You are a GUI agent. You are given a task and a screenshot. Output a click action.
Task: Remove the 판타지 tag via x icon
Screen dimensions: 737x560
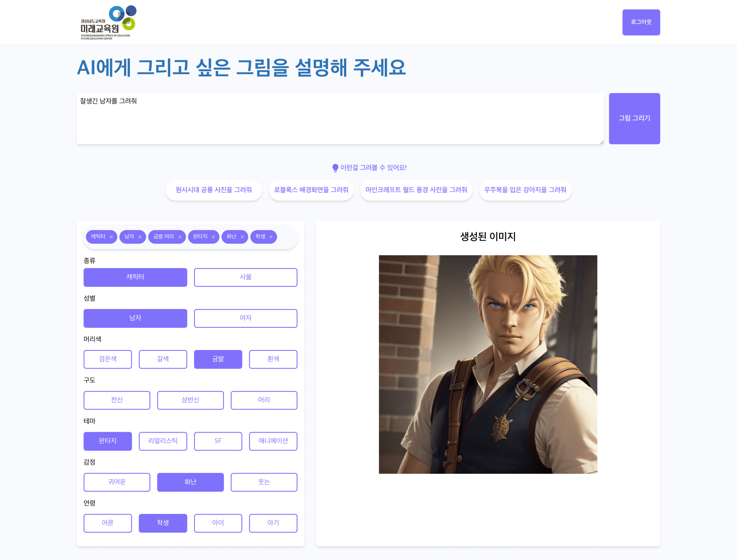[x=213, y=237]
